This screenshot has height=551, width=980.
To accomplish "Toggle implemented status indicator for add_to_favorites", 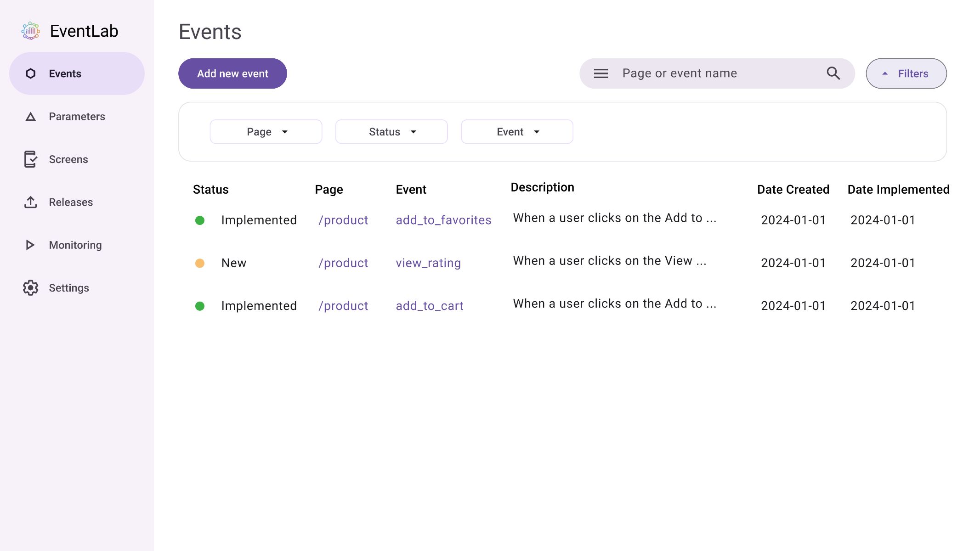I will pos(201,220).
